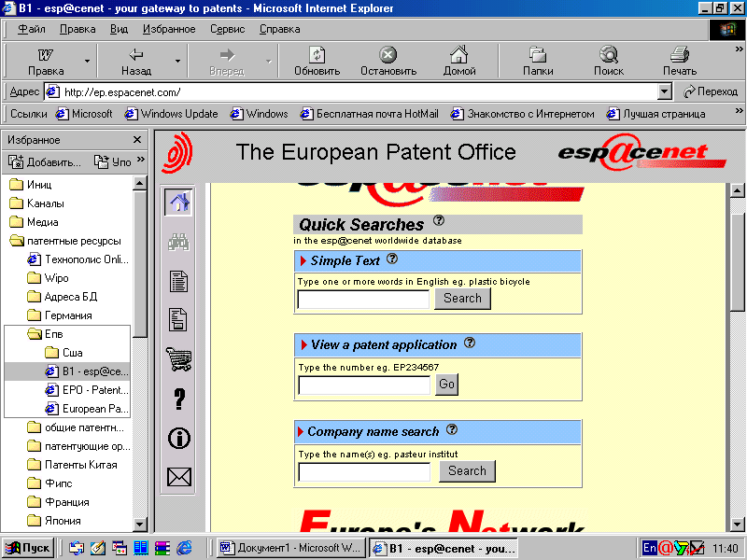Screen dimensions: 747x560
Task: Open Windows Update link in links bar
Action: [x=171, y=114]
